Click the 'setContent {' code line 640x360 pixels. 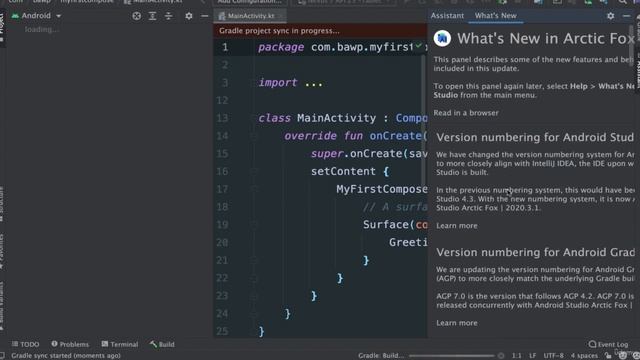(x=350, y=171)
